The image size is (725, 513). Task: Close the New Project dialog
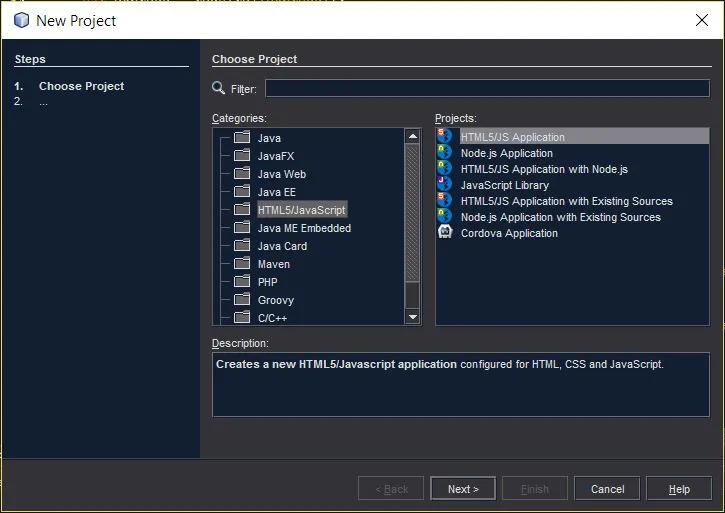click(702, 20)
